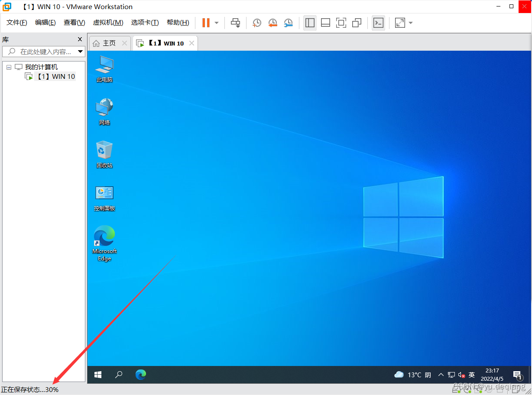Screen dimensions: 532x395
Task: Show hidden tray icons chevron
Action: click(x=441, y=375)
